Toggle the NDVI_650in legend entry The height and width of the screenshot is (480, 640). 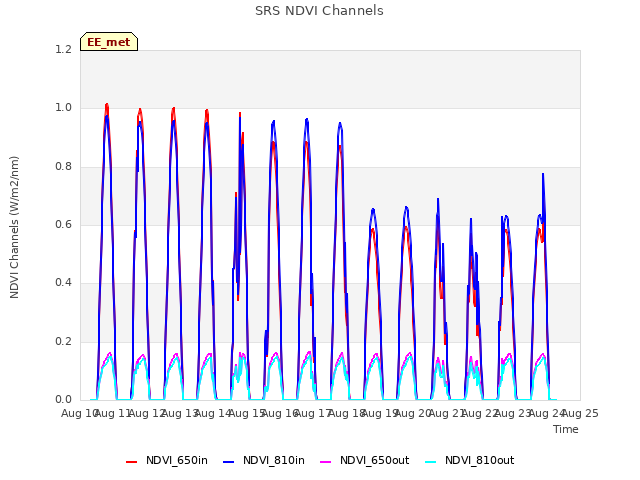(x=167, y=460)
